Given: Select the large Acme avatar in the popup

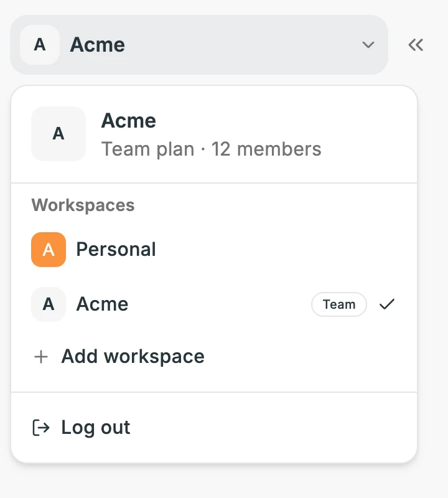Looking at the screenshot, I should tap(58, 134).
